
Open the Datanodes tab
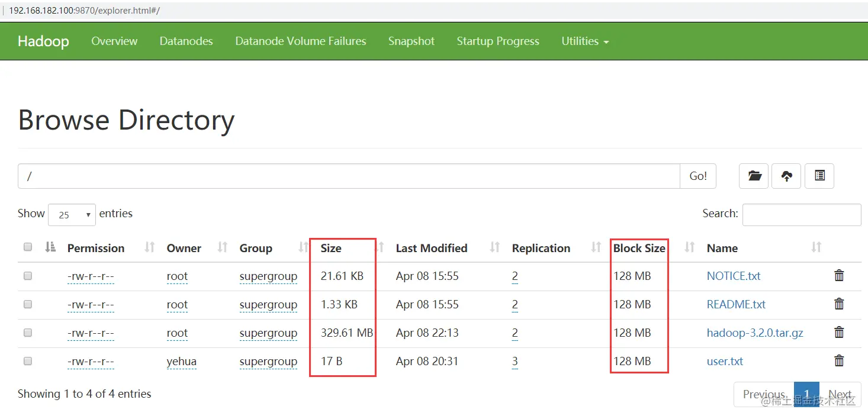[186, 41]
